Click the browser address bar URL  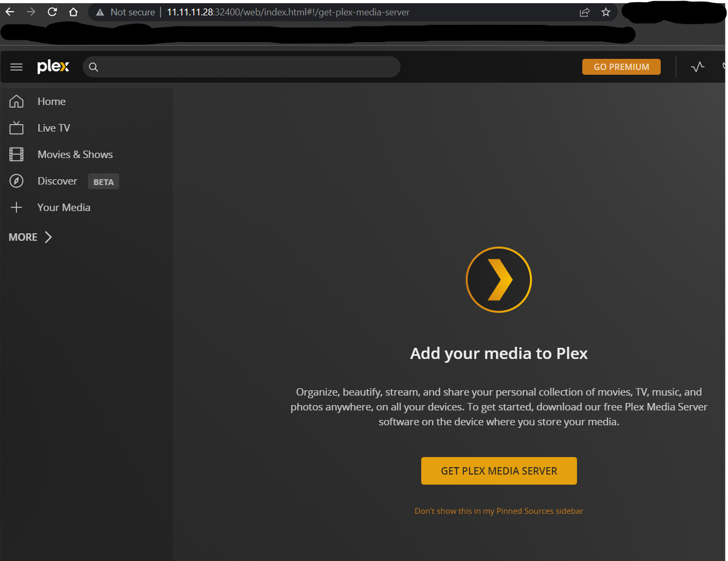[288, 12]
